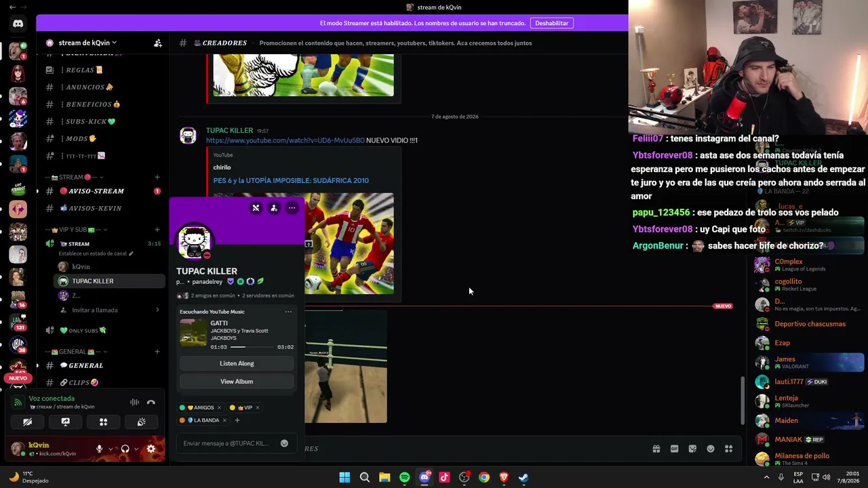Click TUPAC KILLER's avatar in the profile popup
The image size is (868, 488).
(x=195, y=242)
